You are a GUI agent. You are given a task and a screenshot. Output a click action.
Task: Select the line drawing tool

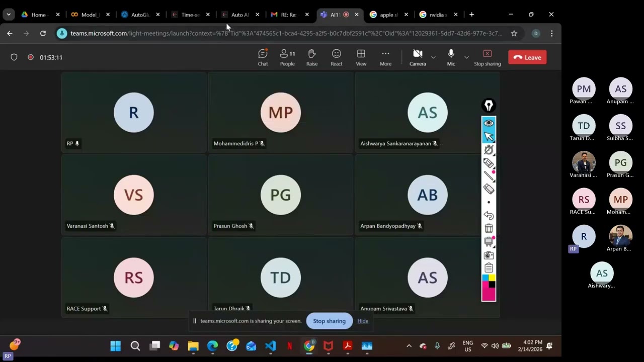pyautogui.click(x=489, y=175)
